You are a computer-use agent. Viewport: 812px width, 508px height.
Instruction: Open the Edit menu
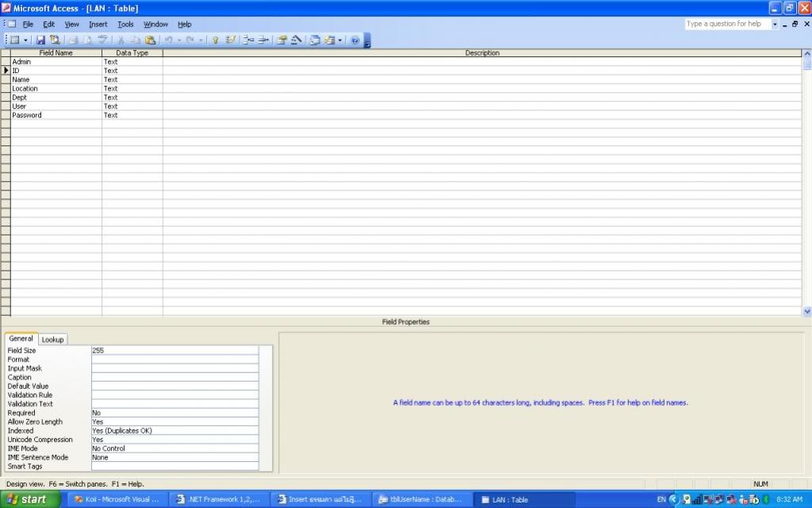point(48,25)
